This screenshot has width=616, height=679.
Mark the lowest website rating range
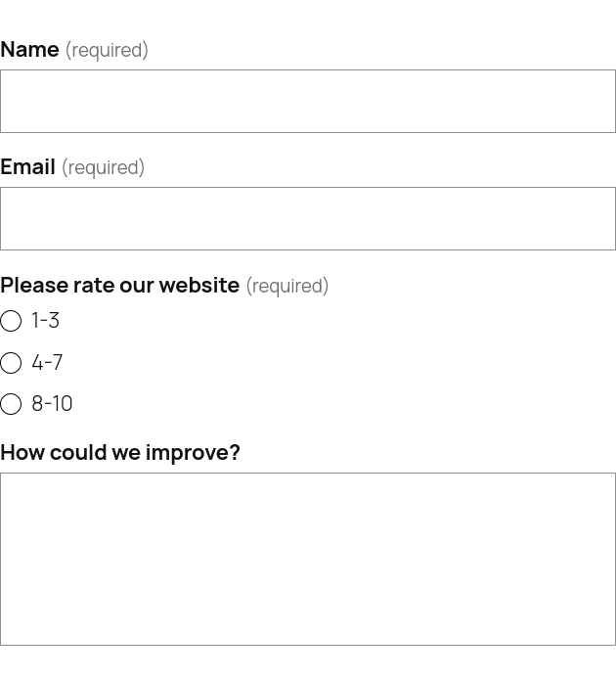tap(11, 321)
